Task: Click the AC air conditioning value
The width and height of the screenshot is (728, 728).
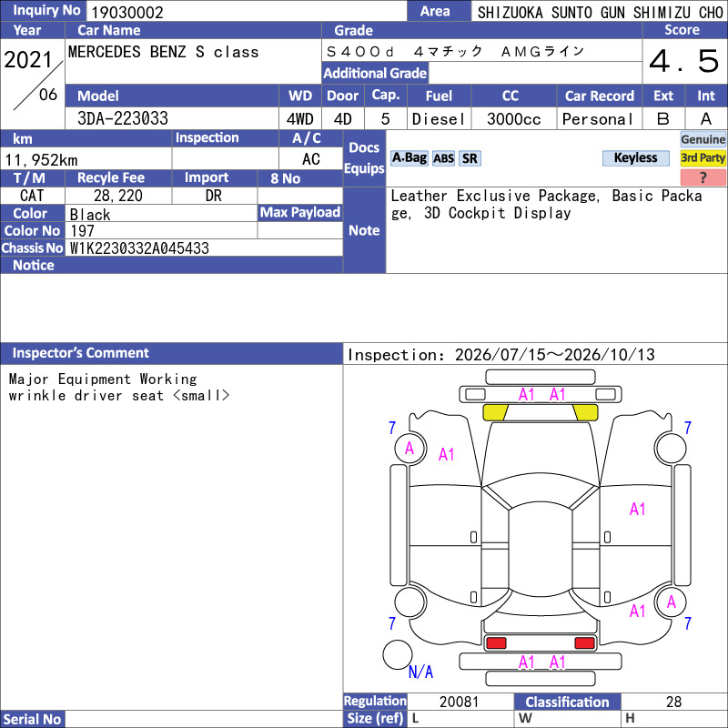Action: point(311,159)
